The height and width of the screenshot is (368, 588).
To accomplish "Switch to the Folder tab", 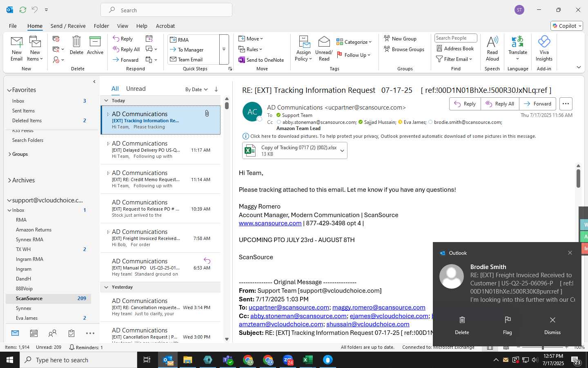I will [101, 26].
